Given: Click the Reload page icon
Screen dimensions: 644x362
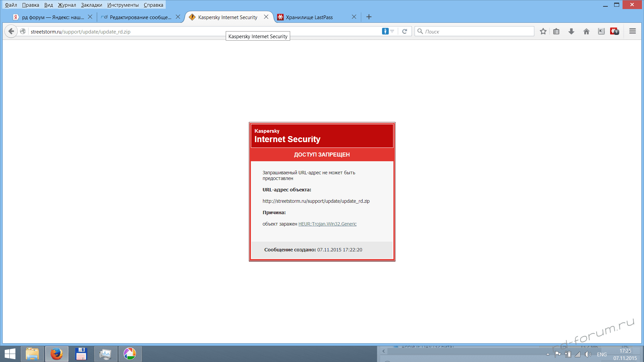Looking at the screenshot, I should click(x=405, y=32).
